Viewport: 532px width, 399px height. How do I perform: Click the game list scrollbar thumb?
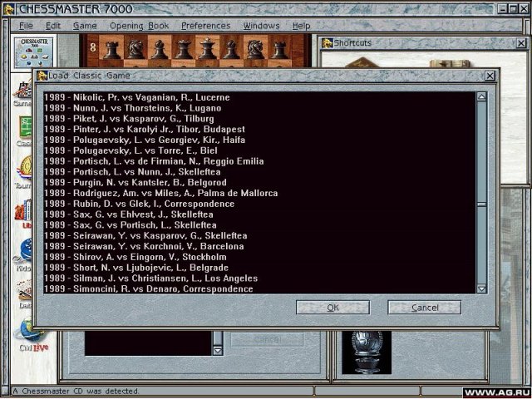pyautogui.click(x=481, y=204)
